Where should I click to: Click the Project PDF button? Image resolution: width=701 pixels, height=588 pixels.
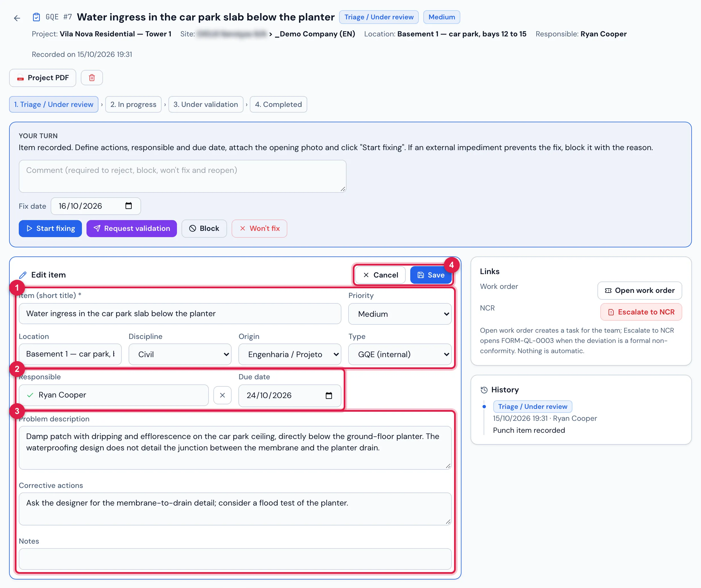coord(43,78)
